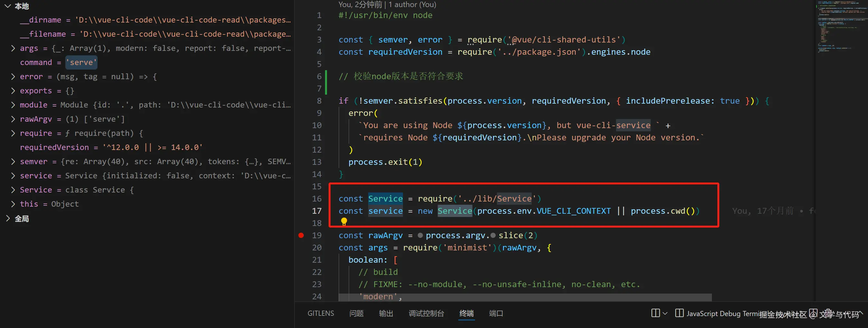
Task: Open the 端口 tab
Action: (496, 314)
